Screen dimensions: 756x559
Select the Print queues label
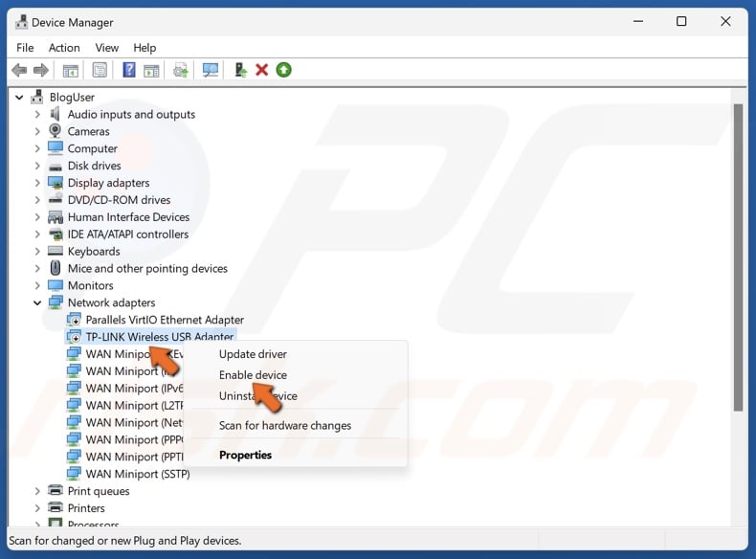[99, 491]
